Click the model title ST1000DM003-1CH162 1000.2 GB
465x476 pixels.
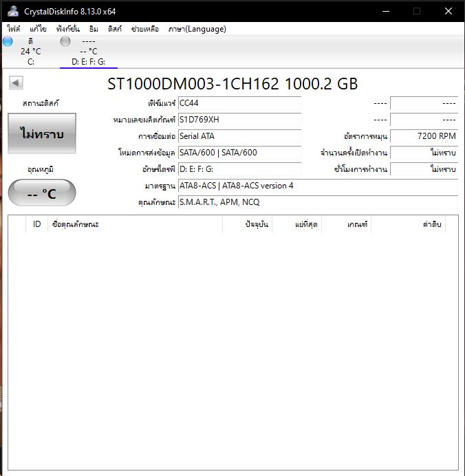coord(232,84)
